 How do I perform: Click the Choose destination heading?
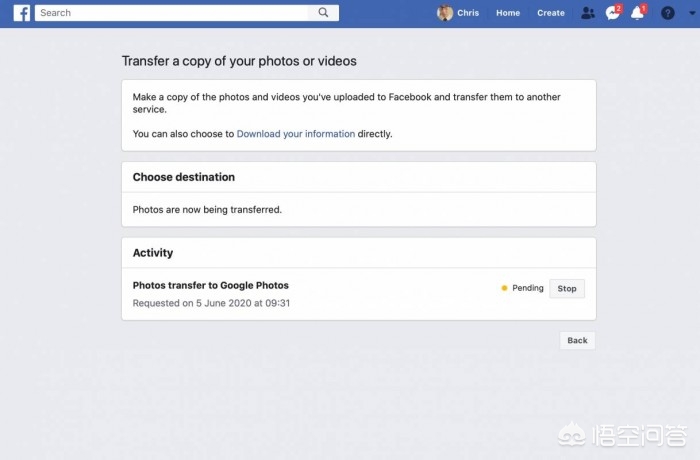point(184,177)
